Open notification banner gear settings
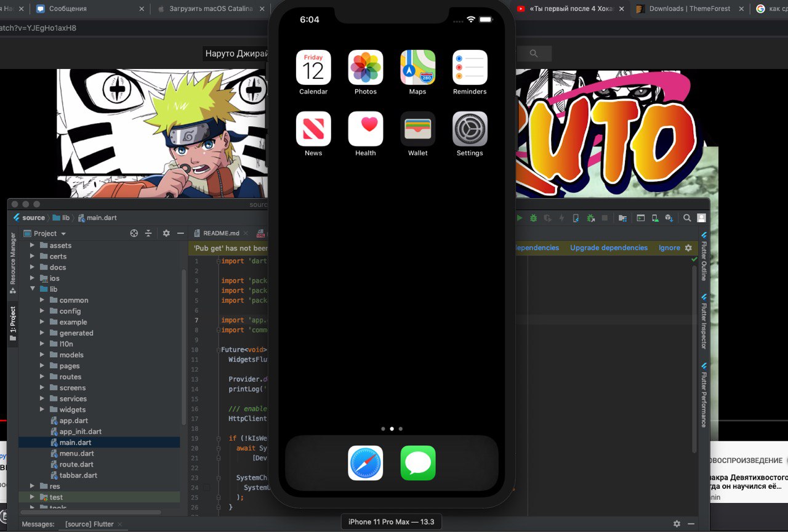The width and height of the screenshot is (788, 532). [x=688, y=248]
